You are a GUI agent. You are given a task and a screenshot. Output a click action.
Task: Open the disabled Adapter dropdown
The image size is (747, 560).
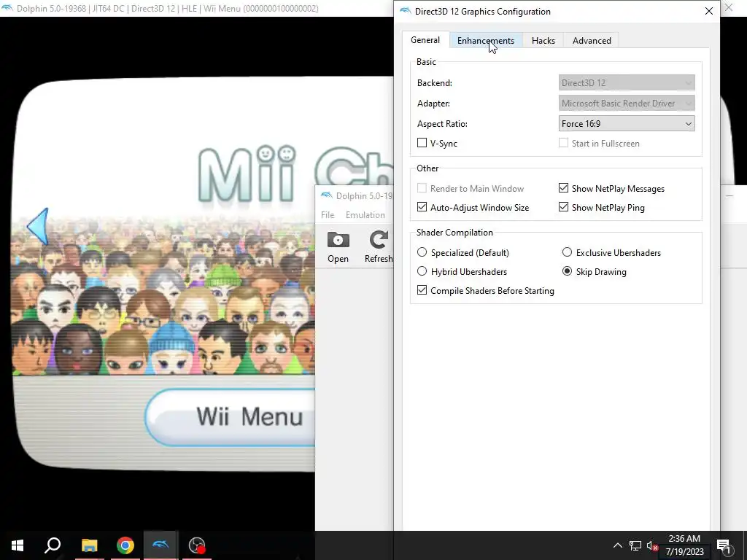pos(627,104)
